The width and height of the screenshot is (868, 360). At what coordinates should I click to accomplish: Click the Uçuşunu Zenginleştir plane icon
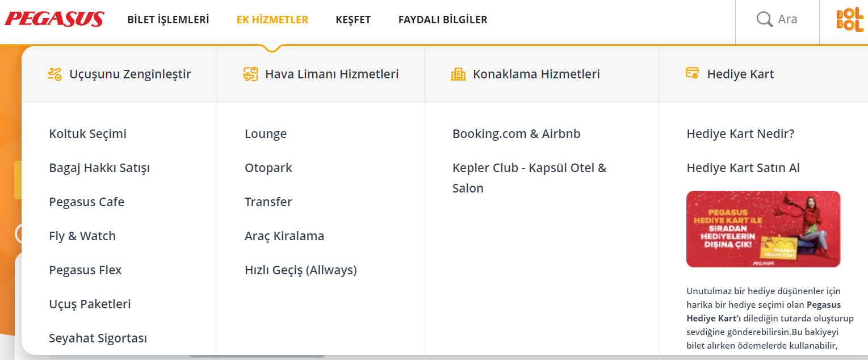[54, 74]
